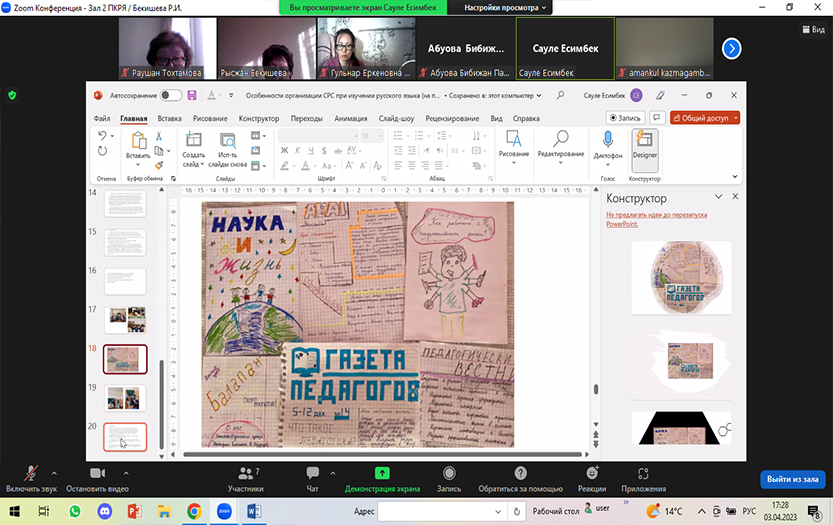This screenshot has height=525, width=833.
Task: Open the Рисование dropdown in the ribbon
Action: [514, 154]
